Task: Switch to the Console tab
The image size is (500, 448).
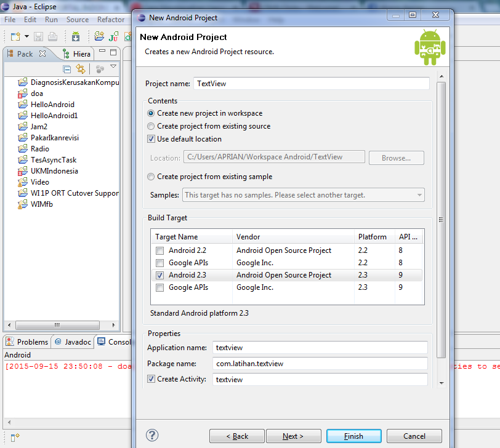Action: (114, 342)
